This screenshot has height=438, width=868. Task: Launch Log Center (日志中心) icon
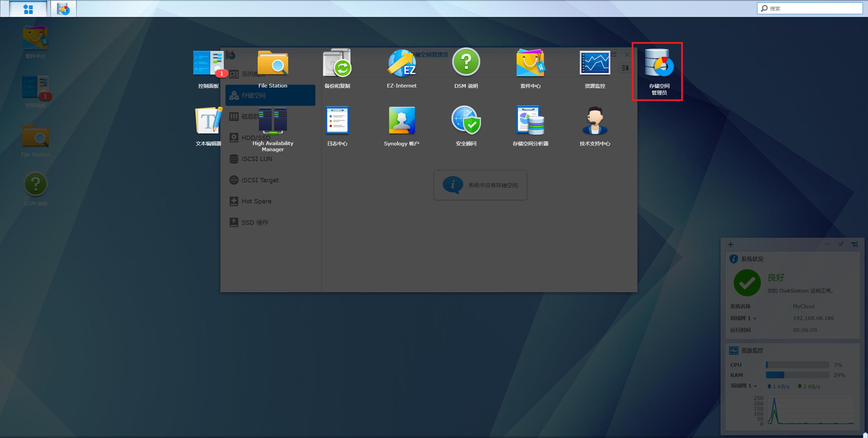click(337, 121)
